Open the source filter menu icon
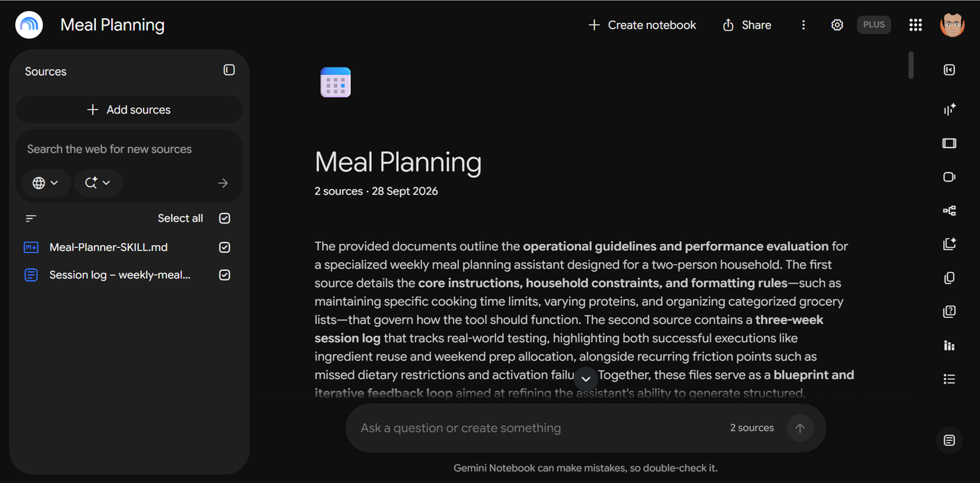Viewport: 980px width, 483px height. [31, 218]
